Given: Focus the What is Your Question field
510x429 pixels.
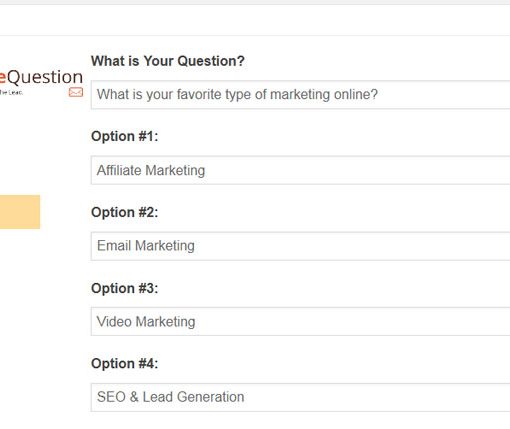Looking at the screenshot, I should [x=300, y=94].
